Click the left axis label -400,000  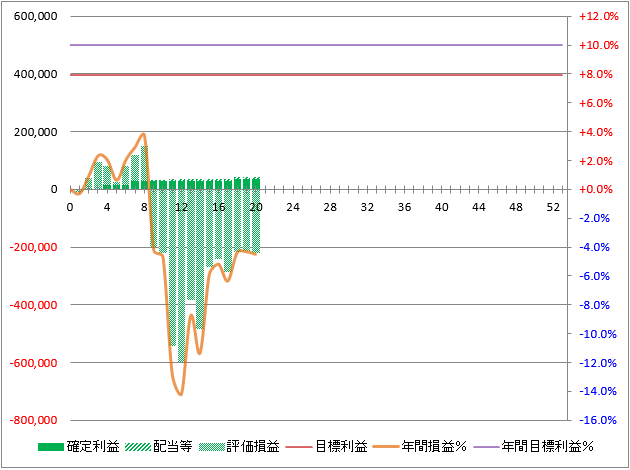tap(34, 305)
